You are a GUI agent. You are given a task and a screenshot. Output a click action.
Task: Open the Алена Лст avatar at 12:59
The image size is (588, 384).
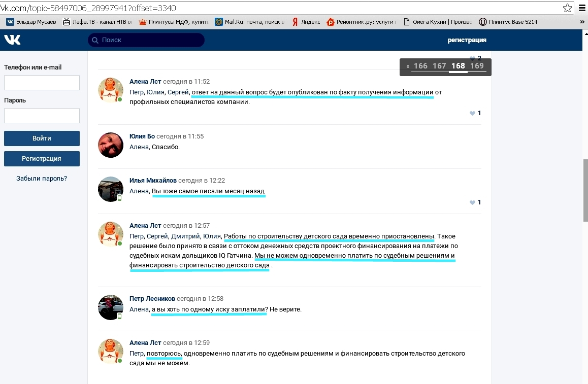(111, 352)
